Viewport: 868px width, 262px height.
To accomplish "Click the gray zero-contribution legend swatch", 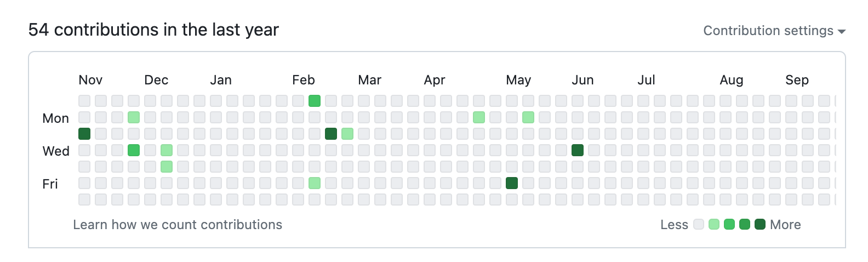I will tap(699, 224).
